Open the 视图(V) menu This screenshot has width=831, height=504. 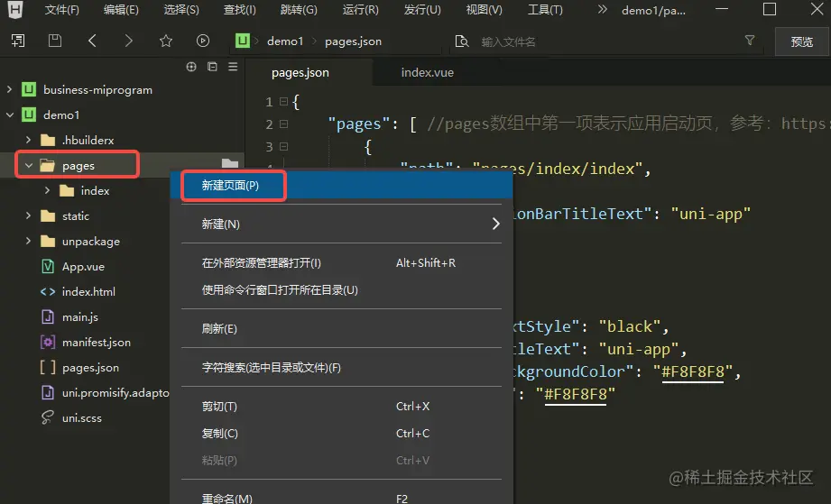484,10
